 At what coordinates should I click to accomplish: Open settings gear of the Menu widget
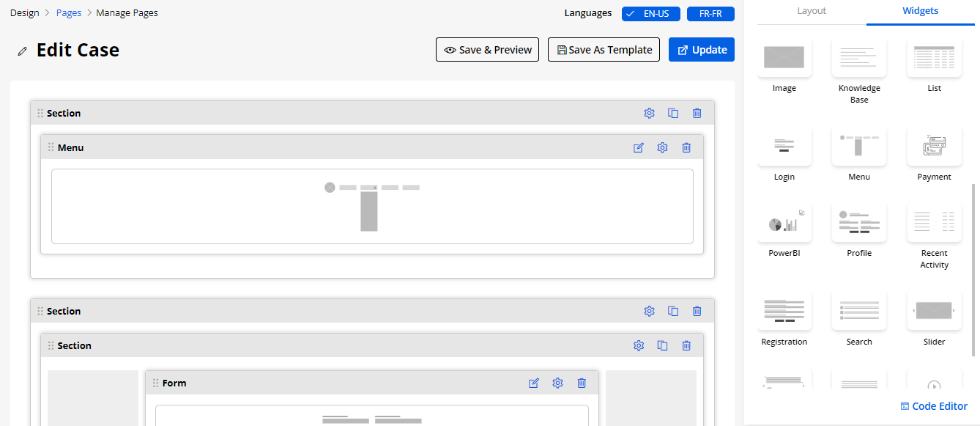[x=662, y=147]
